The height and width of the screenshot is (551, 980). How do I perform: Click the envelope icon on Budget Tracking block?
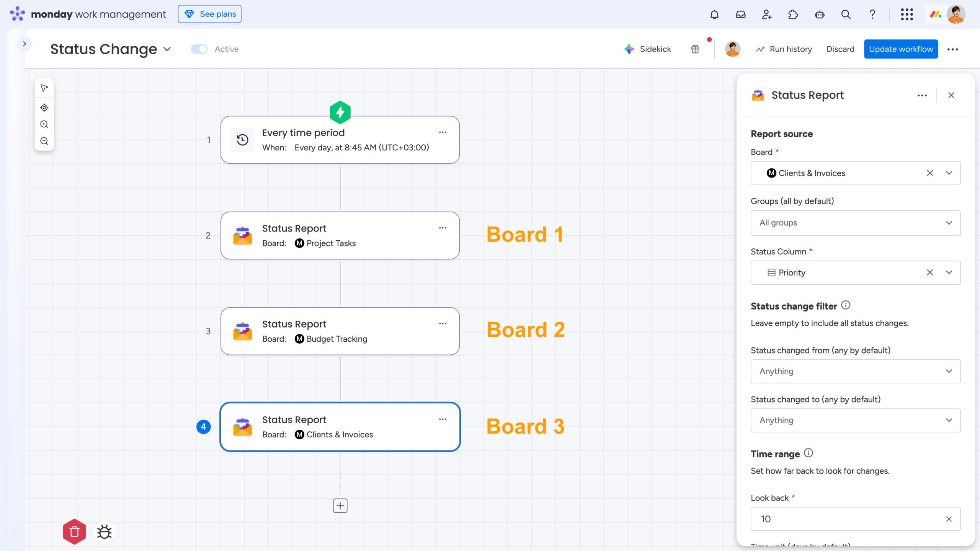click(x=243, y=331)
